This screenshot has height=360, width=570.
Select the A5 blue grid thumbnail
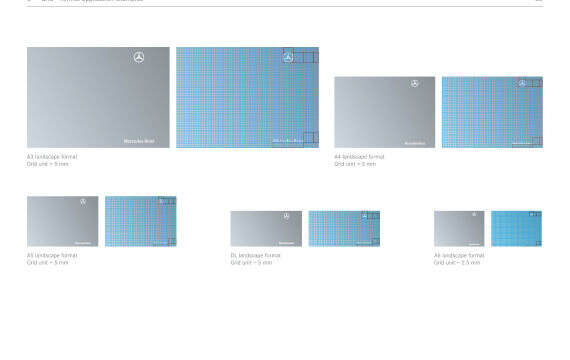point(141,221)
